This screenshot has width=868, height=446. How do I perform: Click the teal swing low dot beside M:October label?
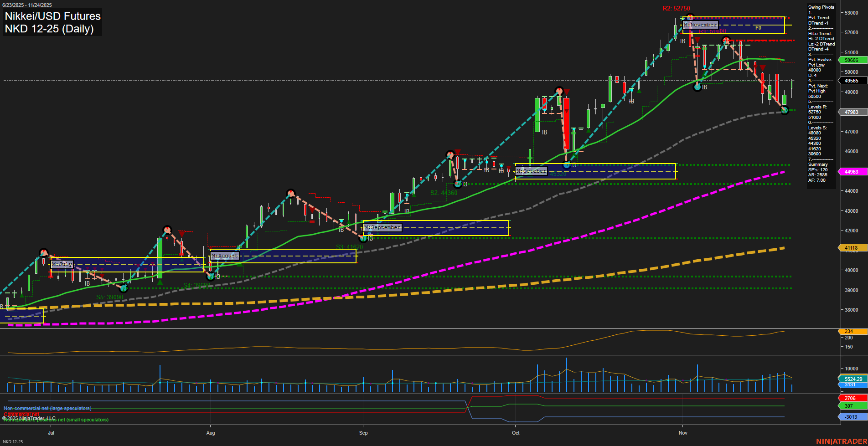tap(567, 165)
